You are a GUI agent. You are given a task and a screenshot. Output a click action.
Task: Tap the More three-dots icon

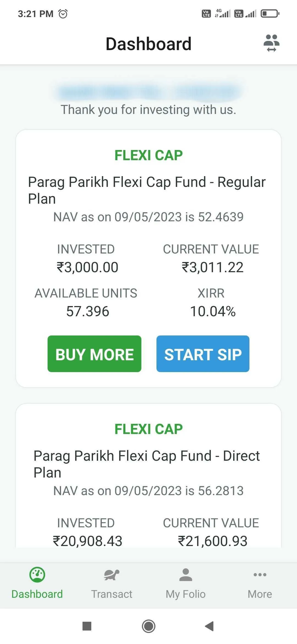(x=260, y=575)
